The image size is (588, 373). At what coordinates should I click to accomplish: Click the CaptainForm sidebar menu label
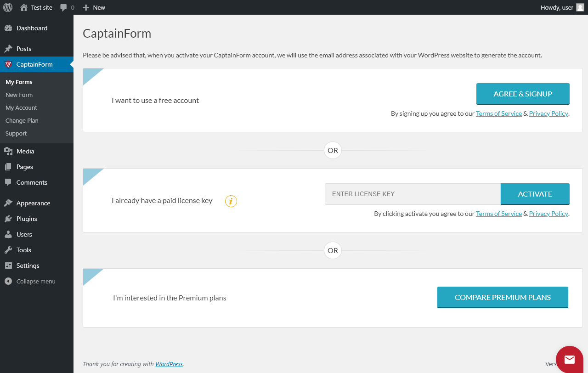(34, 64)
